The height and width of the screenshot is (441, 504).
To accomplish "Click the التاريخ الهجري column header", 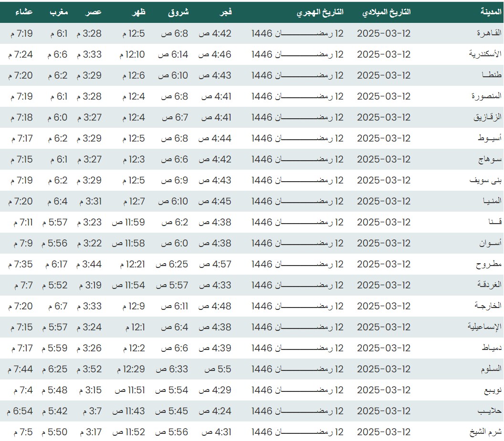I will pos(320,12).
